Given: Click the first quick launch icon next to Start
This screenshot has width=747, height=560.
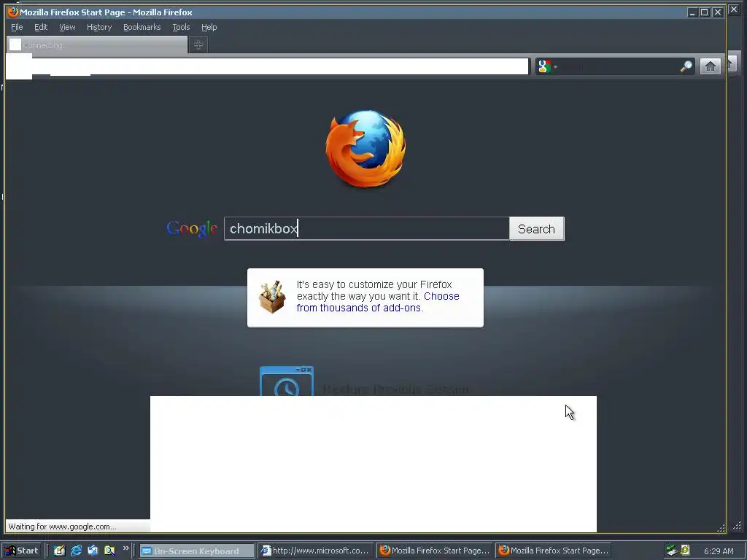Looking at the screenshot, I should (x=59, y=551).
